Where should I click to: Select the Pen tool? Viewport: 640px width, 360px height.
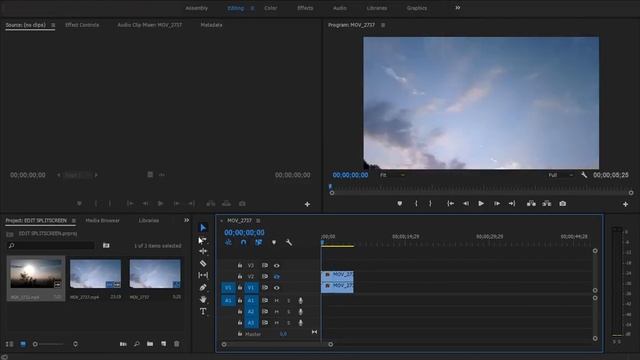[x=203, y=287]
